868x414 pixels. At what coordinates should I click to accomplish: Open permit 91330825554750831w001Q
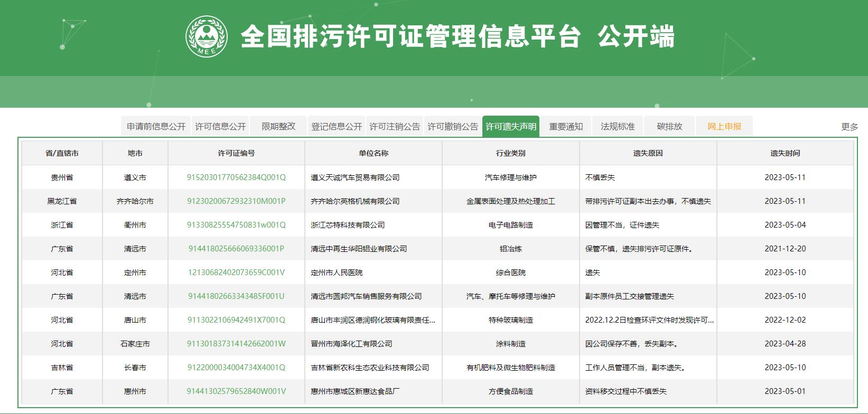pyautogui.click(x=236, y=225)
